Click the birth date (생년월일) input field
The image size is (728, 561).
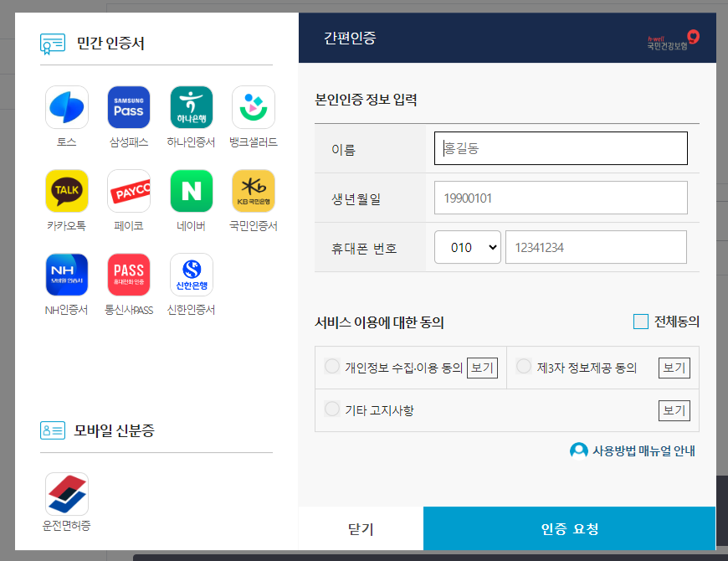tap(561, 198)
